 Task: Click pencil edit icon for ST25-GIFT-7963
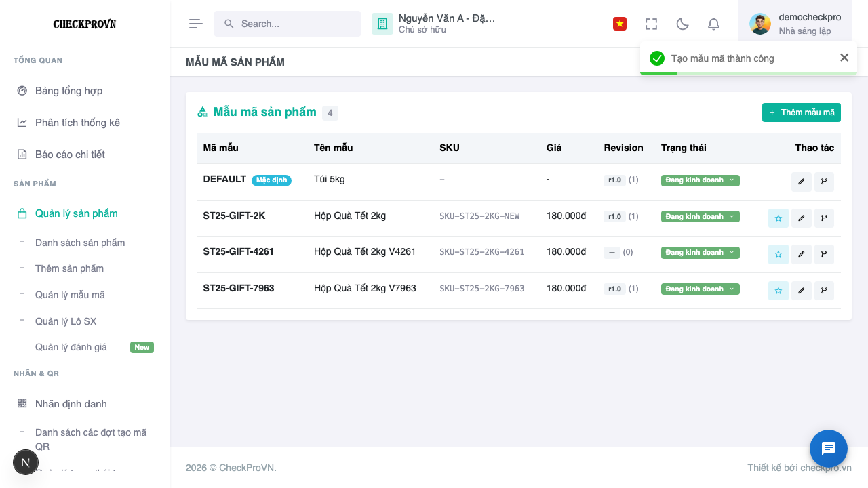[801, 291]
